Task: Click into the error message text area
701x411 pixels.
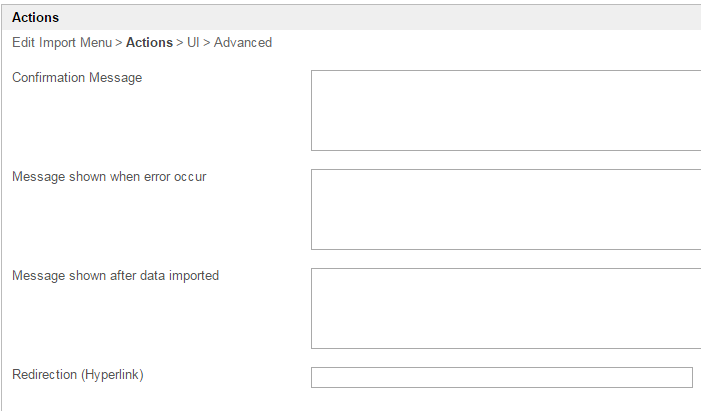Action: pyautogui.click(x=505, y=209)
